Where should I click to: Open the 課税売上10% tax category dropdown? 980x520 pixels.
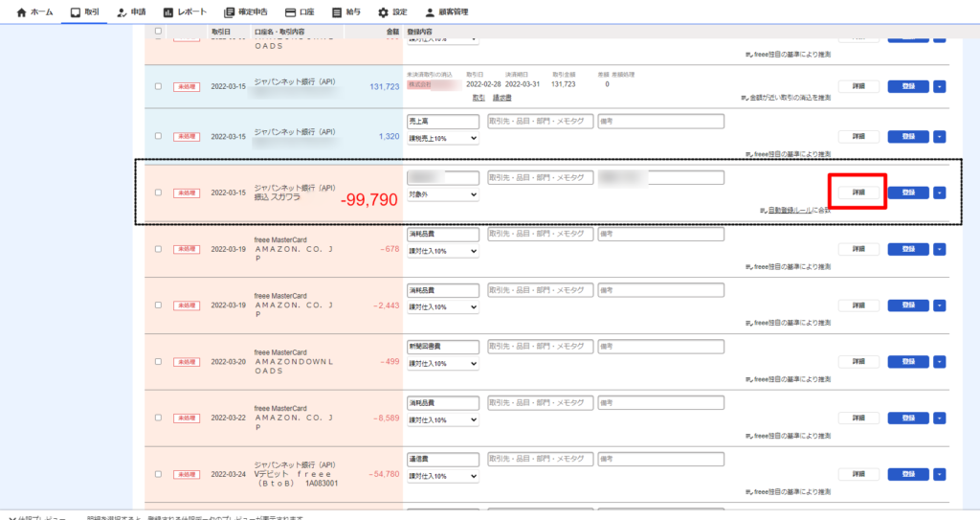click(x=442, y=139)
